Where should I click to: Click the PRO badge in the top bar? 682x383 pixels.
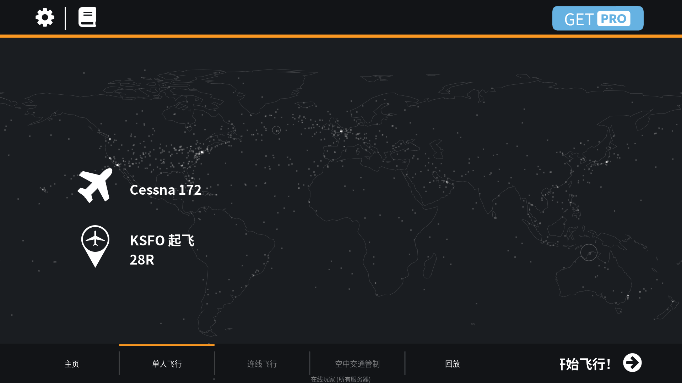[x=613, y=19]
